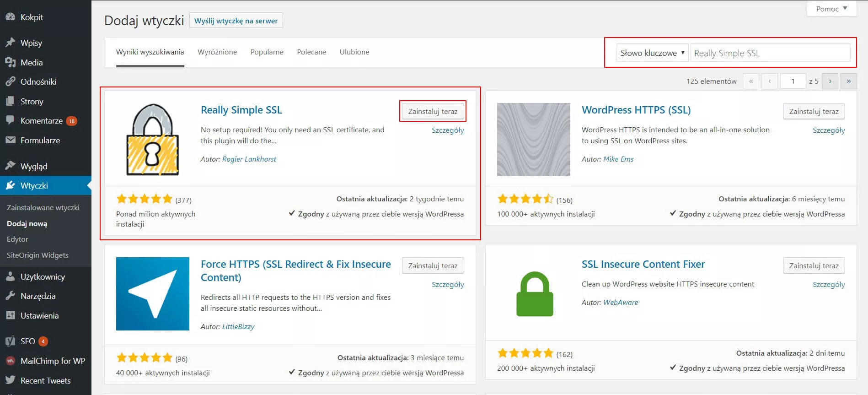The width and height of the screenshot is (868, 395).
Task: Click the Wpisy pushpin icon
Action: coord(10,43)
